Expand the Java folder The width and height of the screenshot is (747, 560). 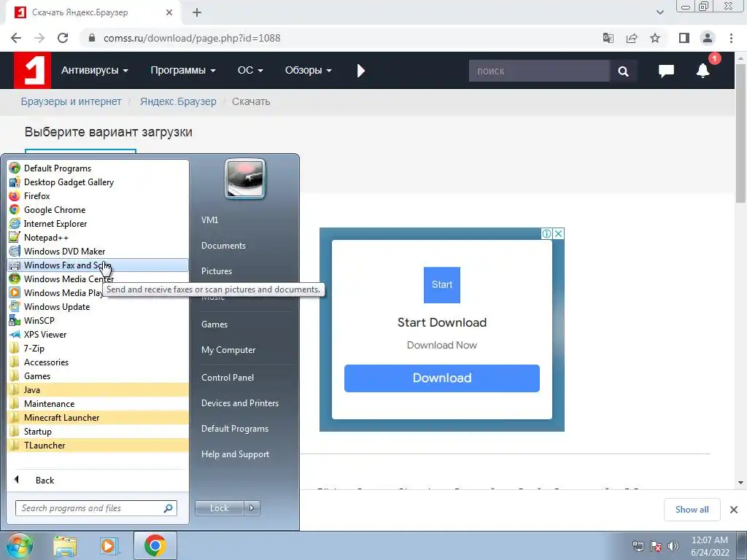pyautogui.click(x=98, y=389)
